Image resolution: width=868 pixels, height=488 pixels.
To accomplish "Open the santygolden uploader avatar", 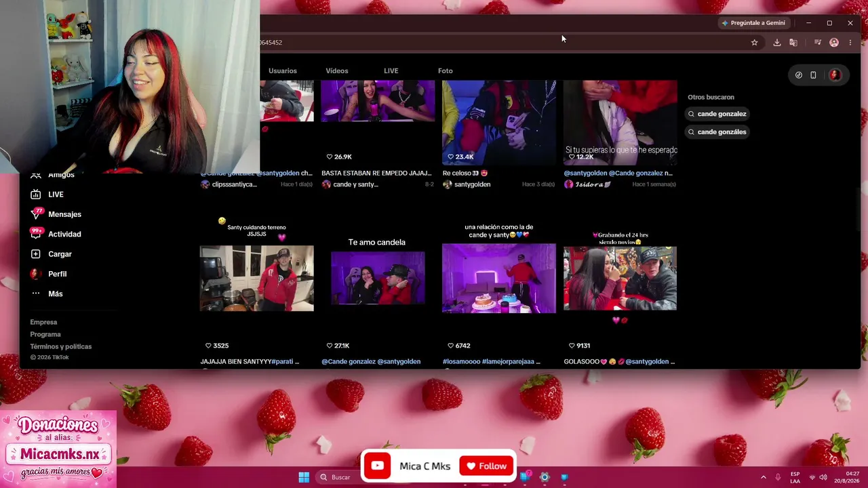I will coord(447,184).
